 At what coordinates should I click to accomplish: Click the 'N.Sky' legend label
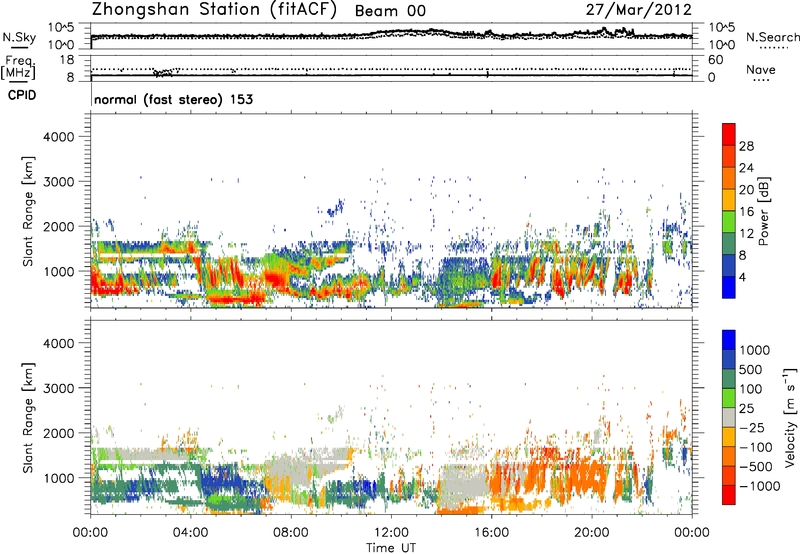tap(19, 37)
